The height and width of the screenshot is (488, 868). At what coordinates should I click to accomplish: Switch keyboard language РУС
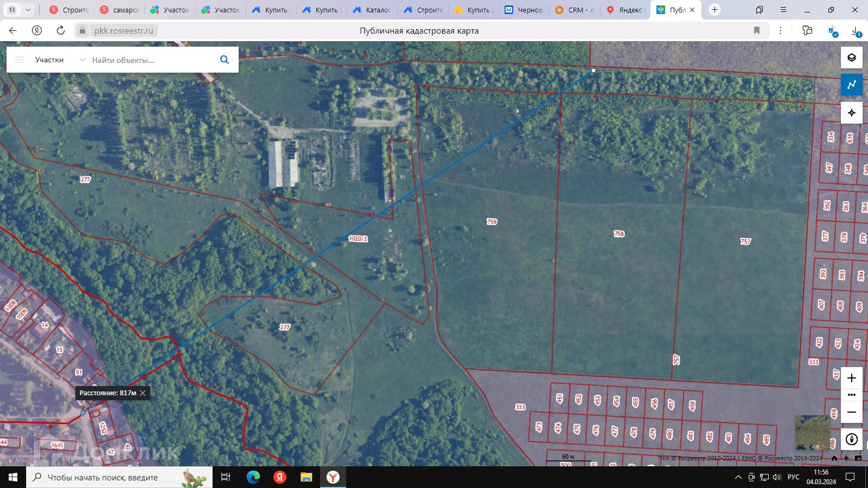point(794,477)
